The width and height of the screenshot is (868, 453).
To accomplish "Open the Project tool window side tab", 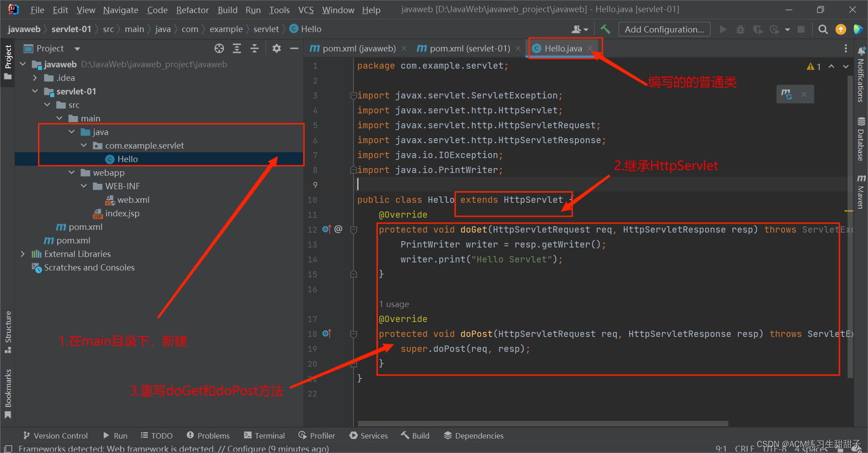I will pyautogui.click(x=8, y=62).
